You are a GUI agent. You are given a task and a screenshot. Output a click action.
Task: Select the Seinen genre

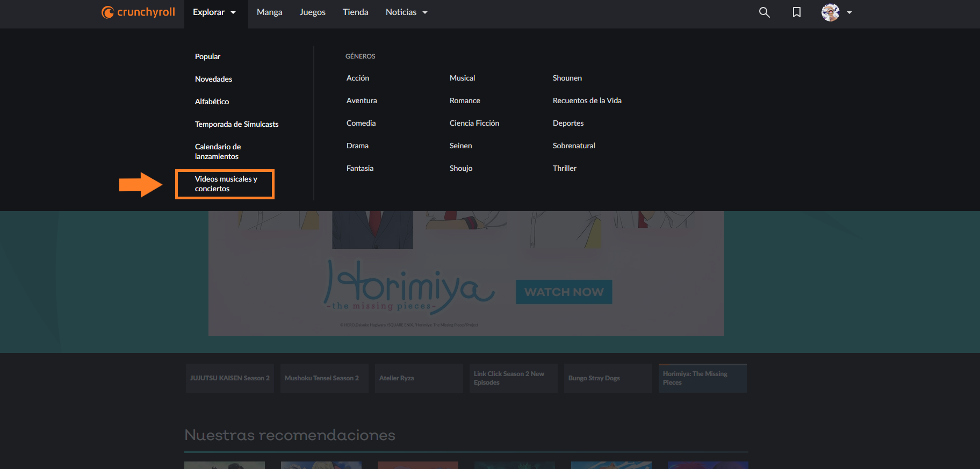pyautogui.click(x=460, y=146)
